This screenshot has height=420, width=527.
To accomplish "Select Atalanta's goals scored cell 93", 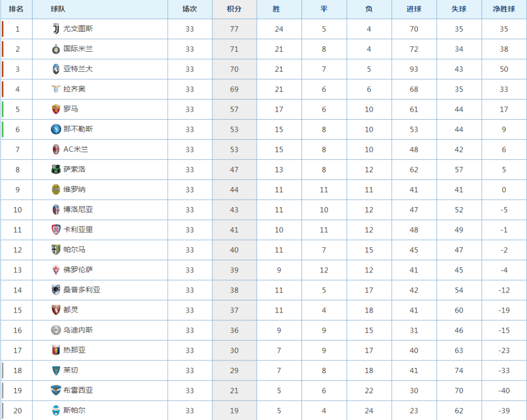I will (414, 69).
